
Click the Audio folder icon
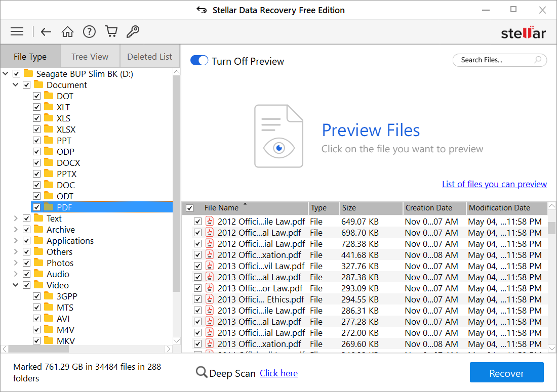click(38, 274)
